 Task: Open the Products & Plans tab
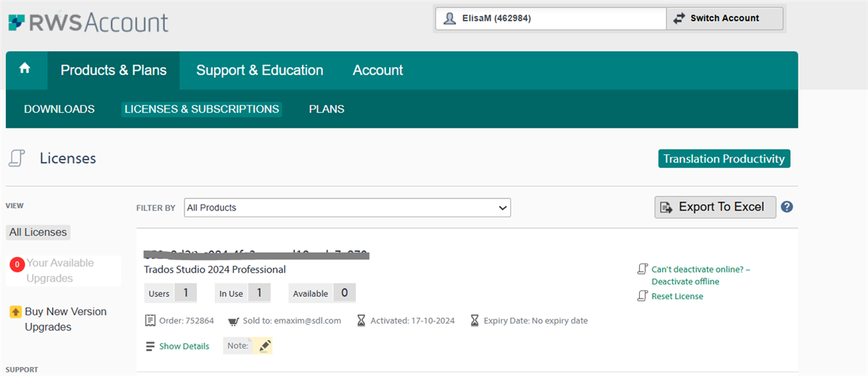coord(114,70)
